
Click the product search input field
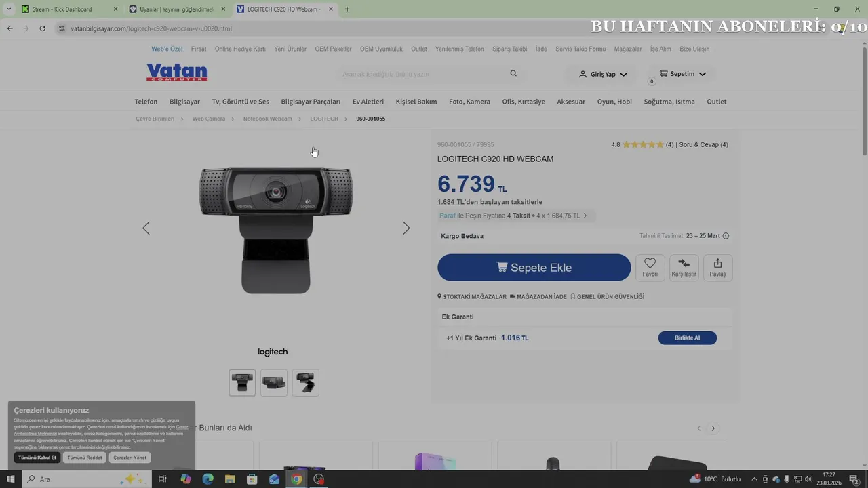tap(422, 74)
